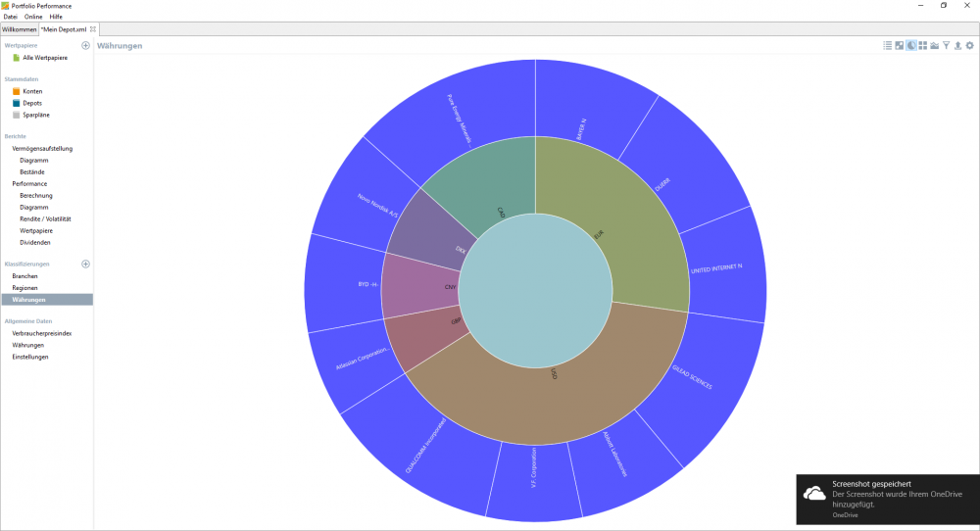Click the green Alle Wertpapiere icon

(17, 58)
